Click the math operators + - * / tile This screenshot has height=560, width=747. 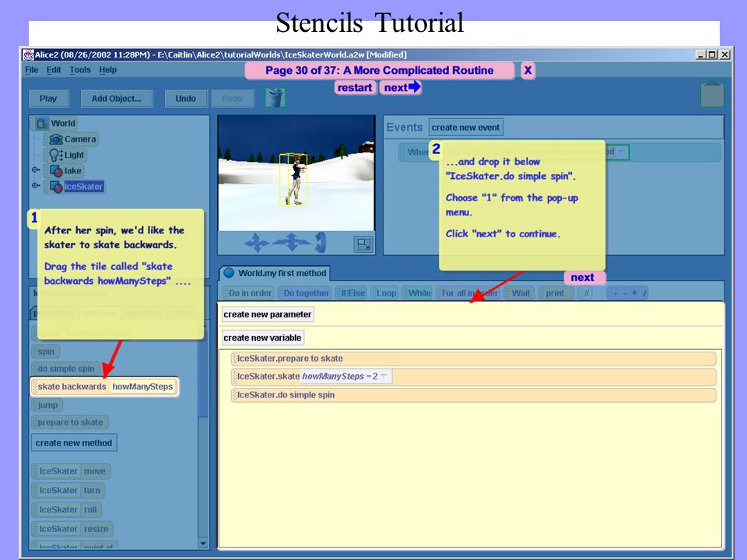tap(627, 293)
